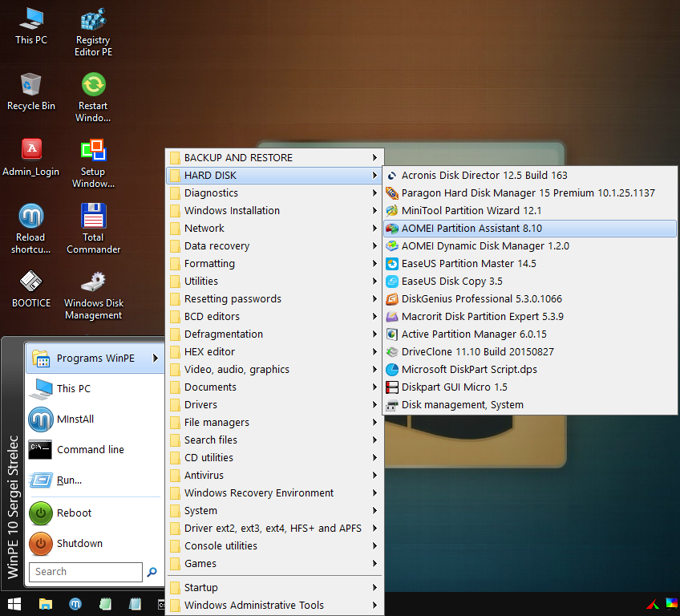Screen dimensions: 680x616
Task: Open Command line from start menu
Action: (95, 449)
